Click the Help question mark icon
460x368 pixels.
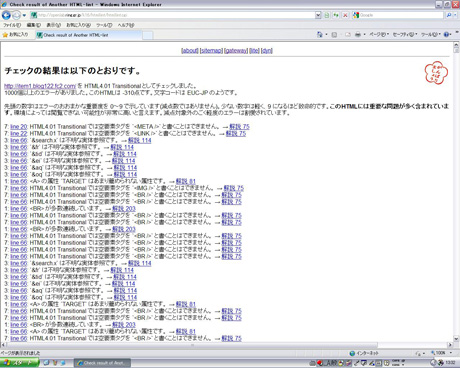coord(447,34)
